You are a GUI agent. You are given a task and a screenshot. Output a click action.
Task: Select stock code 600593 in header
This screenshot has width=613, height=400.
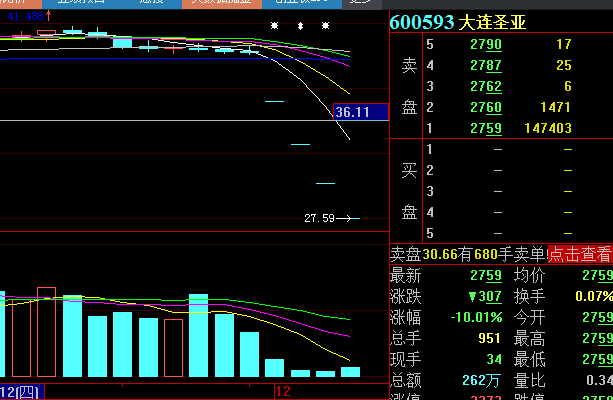point(422,22)
